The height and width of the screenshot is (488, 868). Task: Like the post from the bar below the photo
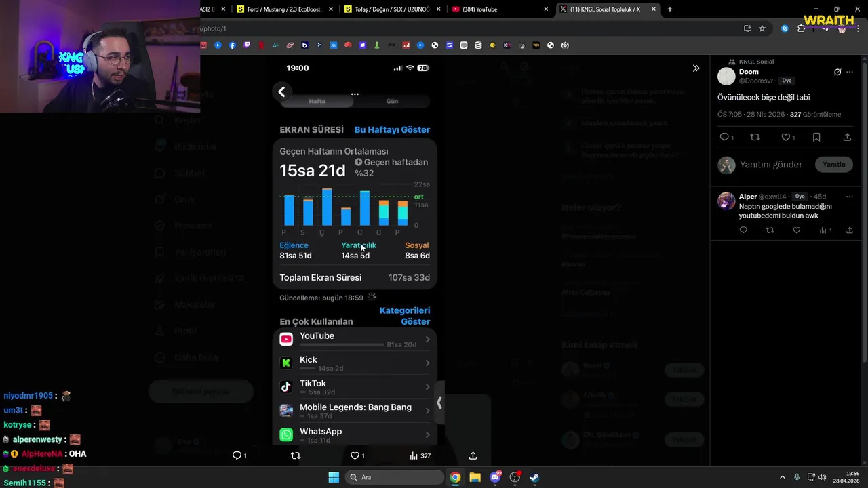[354, 455]
